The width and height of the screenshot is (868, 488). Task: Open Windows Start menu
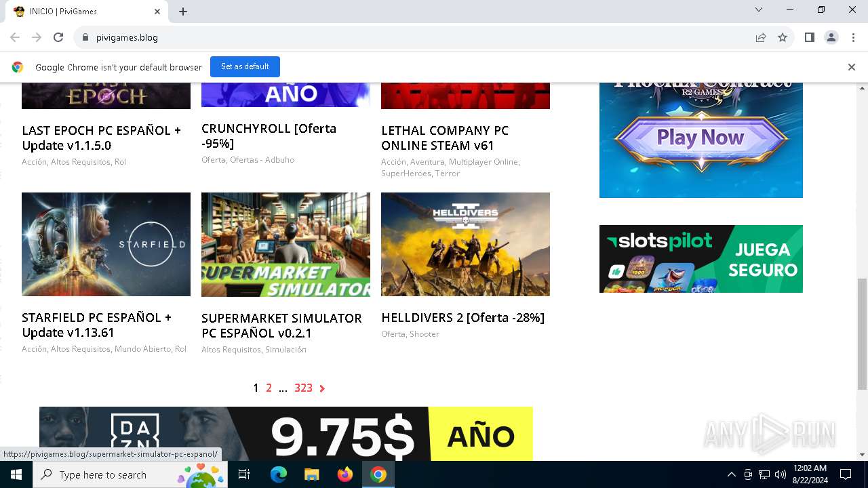pyautogui.click(x=16, y=474)
